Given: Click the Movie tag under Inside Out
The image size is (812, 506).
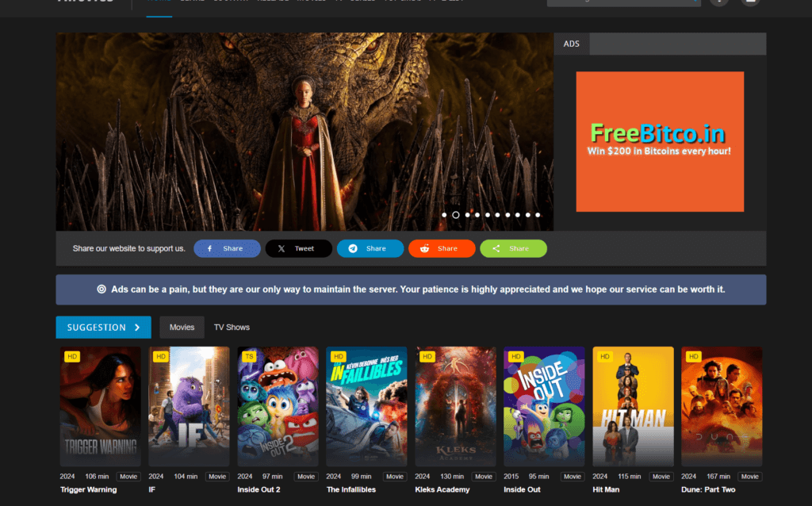Looking at the screenshot, I should tap(573, 477).
